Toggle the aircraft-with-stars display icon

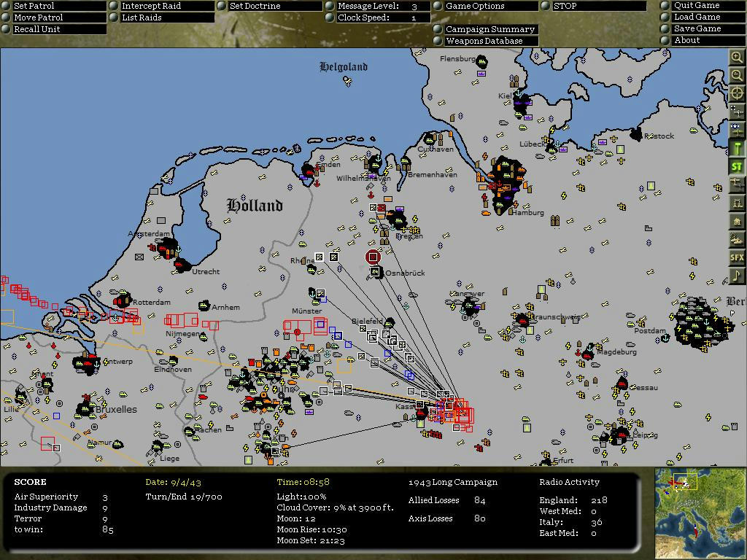click(x=737, y=130)
